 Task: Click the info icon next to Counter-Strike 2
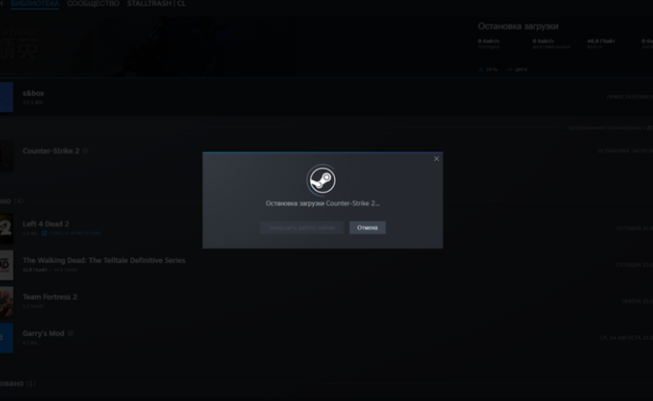click(85, 151)
